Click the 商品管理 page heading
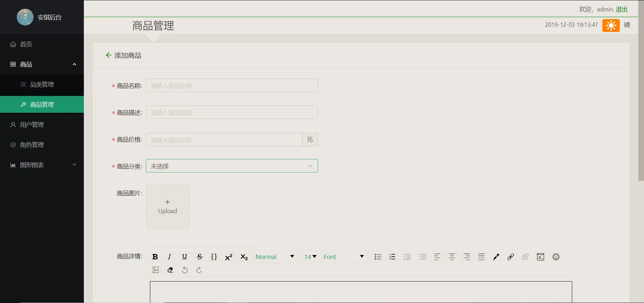The width and height of the screenshot is (644, 303). coord(153,26)
